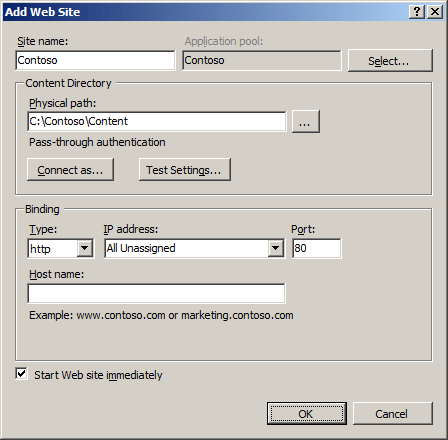Confirm the new site with OK

(307, 414)
